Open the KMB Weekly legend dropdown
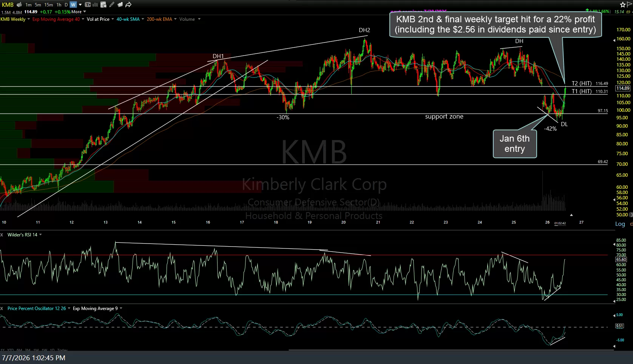Screen dimensions: 633x364 click(29, 19)
